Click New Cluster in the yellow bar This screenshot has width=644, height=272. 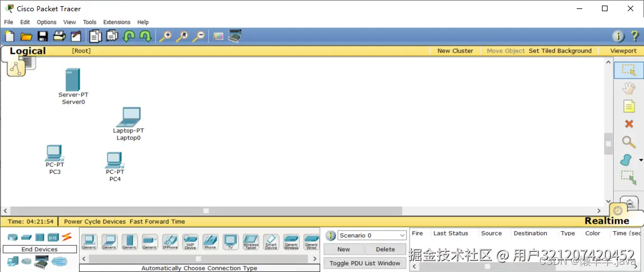tap(455, 51)
